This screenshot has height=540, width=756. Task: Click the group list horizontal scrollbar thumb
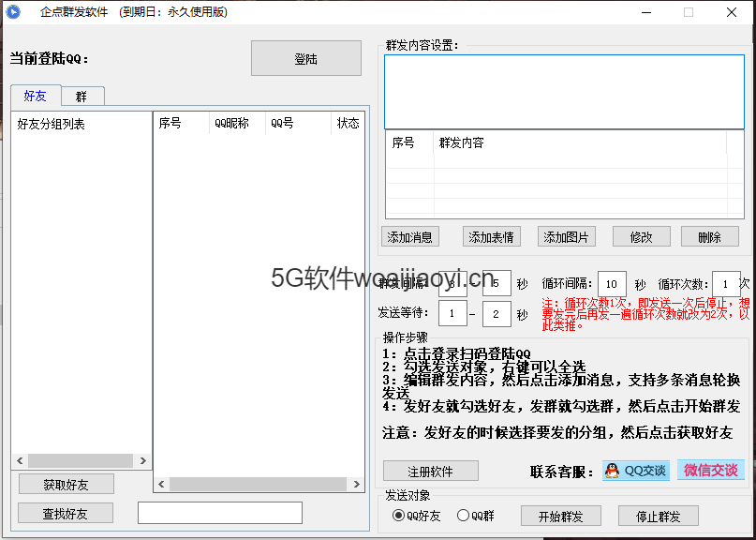(x=80, y=461)
